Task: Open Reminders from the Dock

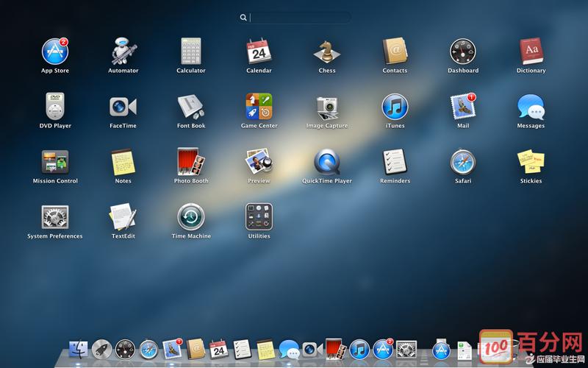Action: click(243, 349)
